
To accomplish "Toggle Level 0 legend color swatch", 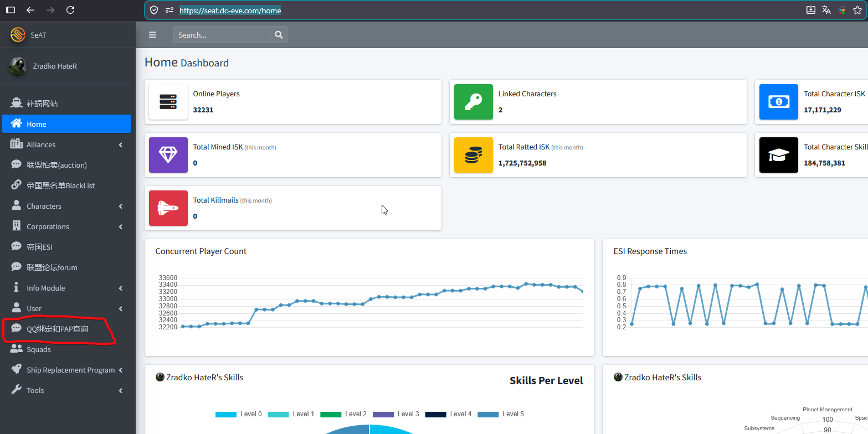I will (226, 414).
